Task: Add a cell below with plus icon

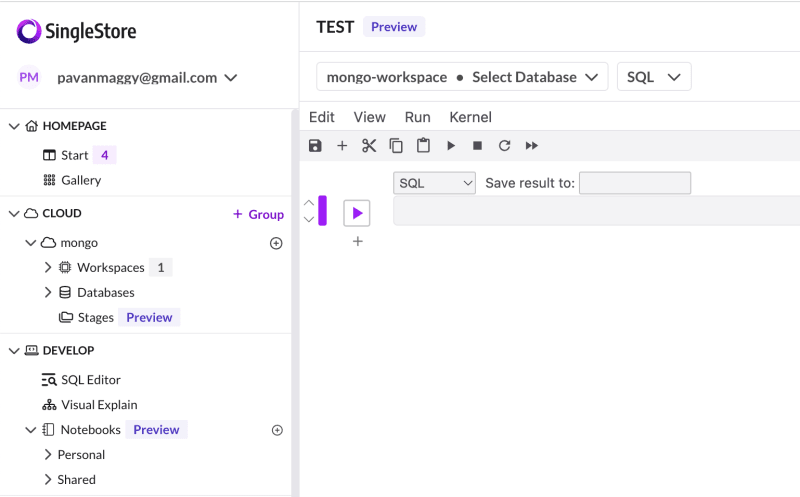Action: click(358, 241)
